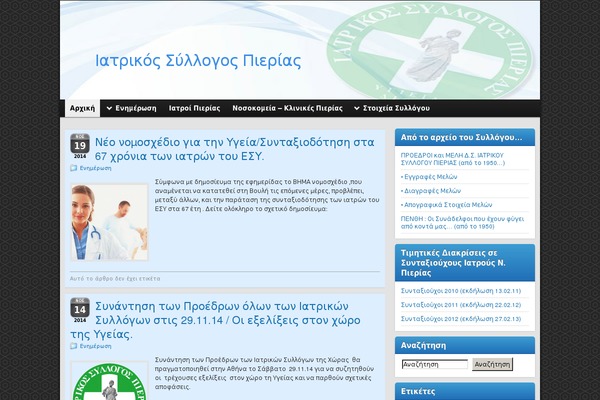Click the 'Τιμητικές Διακρίσεις σε Συνταξιούχους' heading
The image size is (600, 400).
(453, 263)
